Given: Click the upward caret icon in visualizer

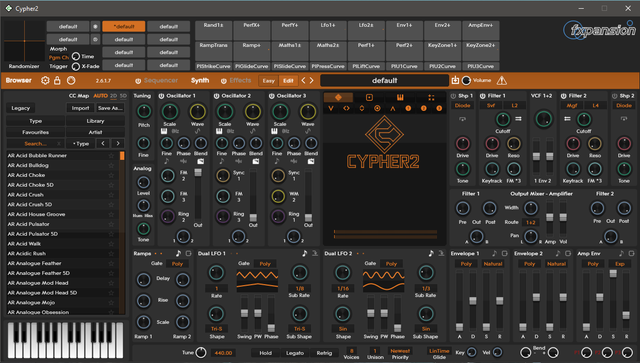Looking at the screenshot, I should click(x=393, y=109).
